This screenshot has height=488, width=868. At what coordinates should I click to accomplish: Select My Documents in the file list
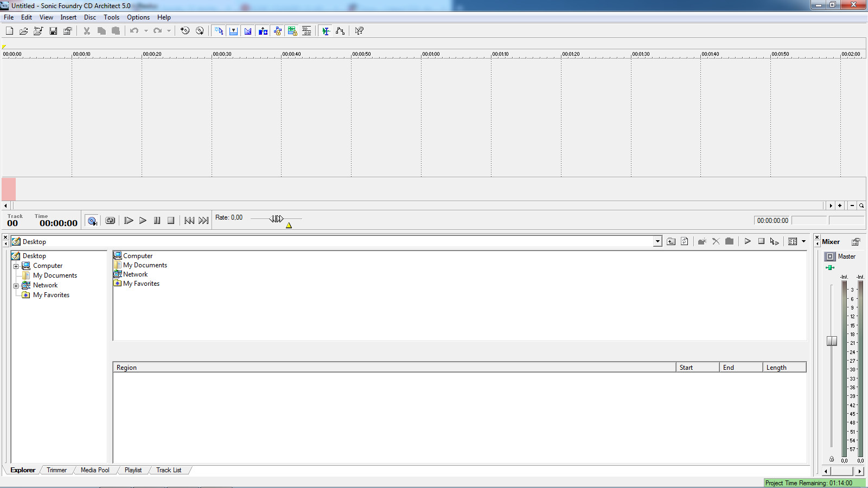(x=145, y=265)
